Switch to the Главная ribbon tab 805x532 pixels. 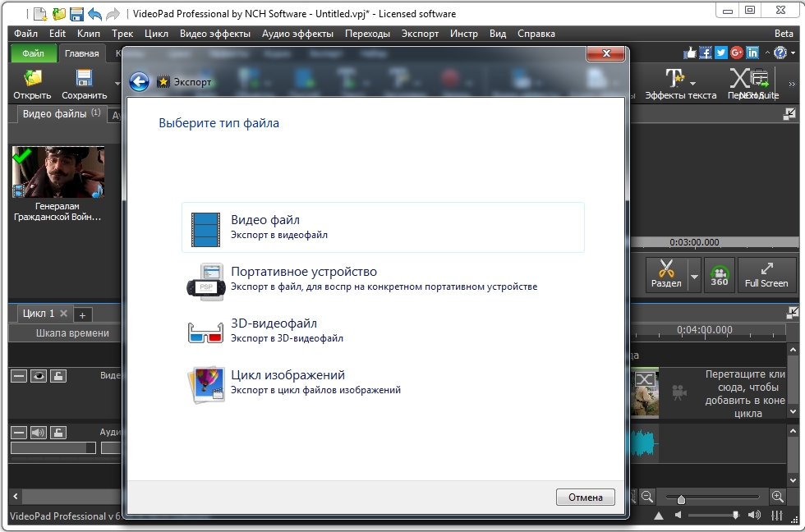coord(81,53)
